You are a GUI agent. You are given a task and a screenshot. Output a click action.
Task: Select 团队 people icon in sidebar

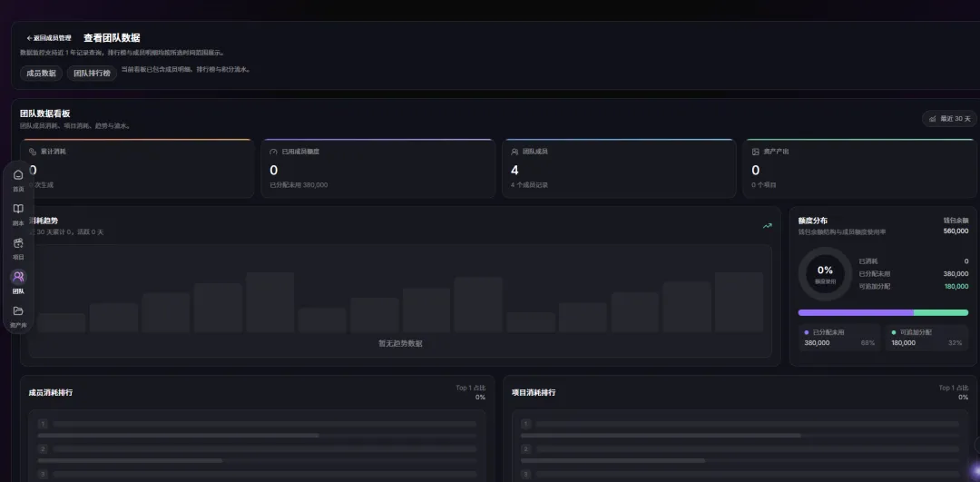click(x=18, y=276)
